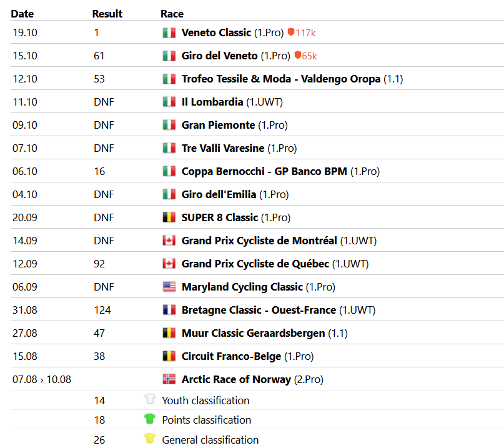This screenshot has width=504, height=448.
Task: Click the yellow general classification jersey icon
Action: click(x=149, y=439)
